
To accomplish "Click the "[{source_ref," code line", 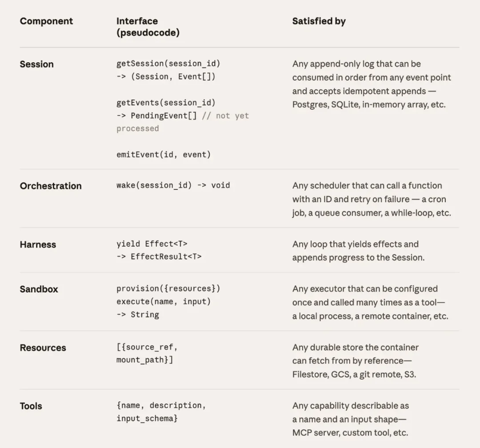I will 147,347.
